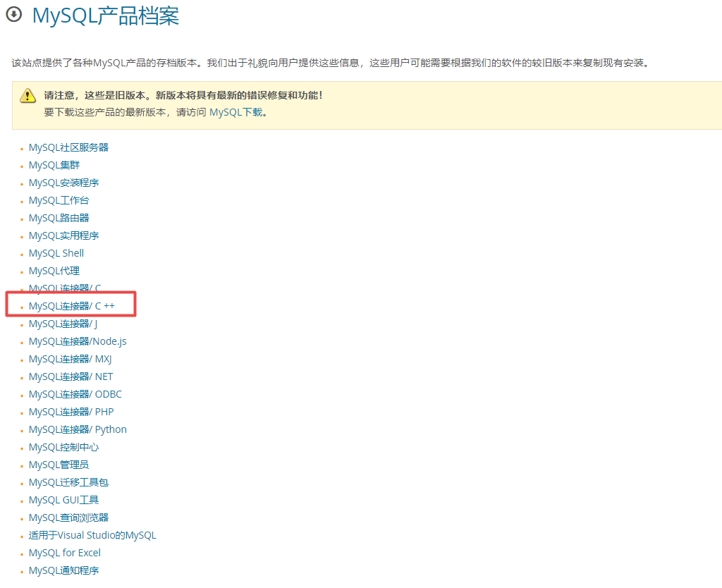The image size is (722, 588).
Task: Click the MySQL产品档案 page heading
Action: [x=106, y=16]
